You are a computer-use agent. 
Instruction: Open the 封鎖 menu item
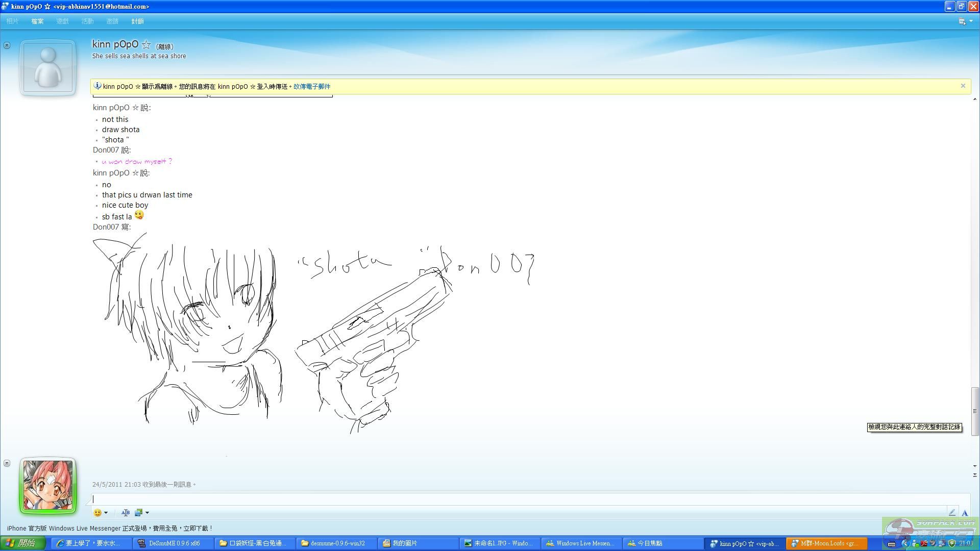coord(137,21)
